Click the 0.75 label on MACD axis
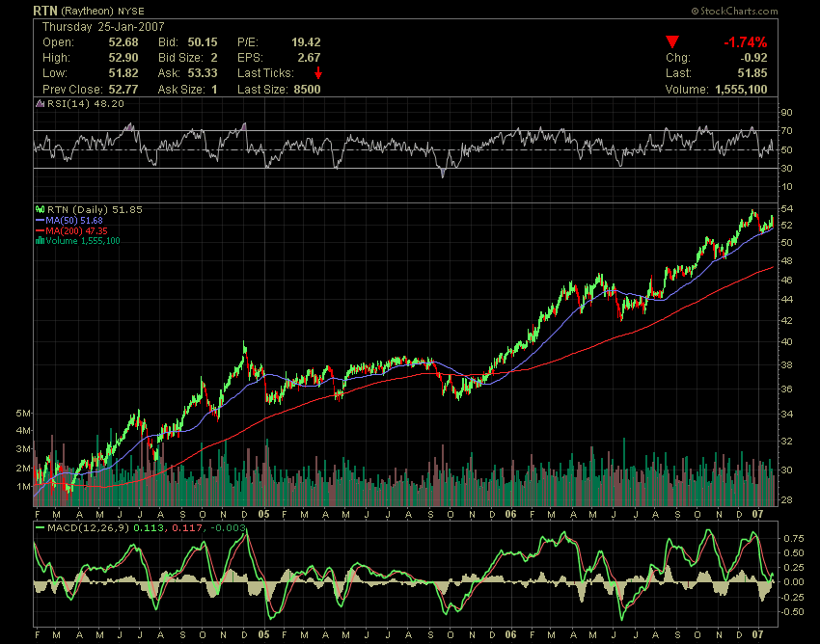 pos(794,538)
